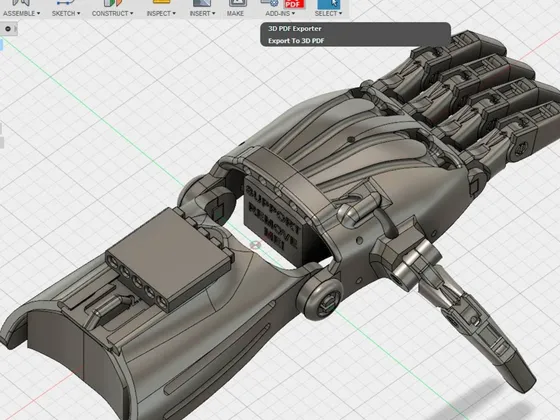Click the Insert image icon
This screenshot has height=420, width=560.
pos(202,3)
